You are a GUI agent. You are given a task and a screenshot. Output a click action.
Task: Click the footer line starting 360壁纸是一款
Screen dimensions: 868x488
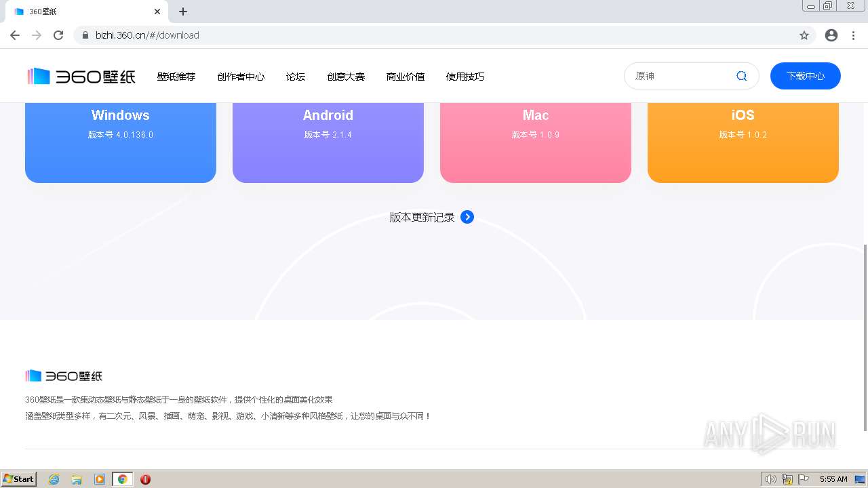tap(179, 400)
